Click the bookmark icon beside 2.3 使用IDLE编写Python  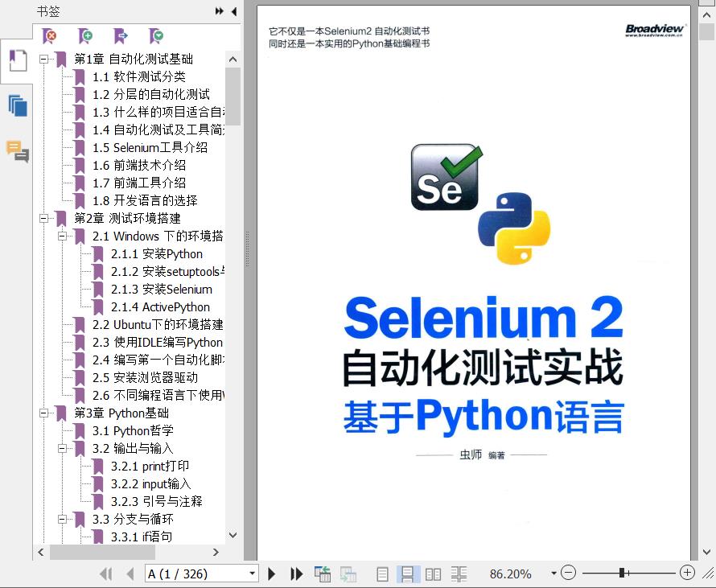[80, 343]
